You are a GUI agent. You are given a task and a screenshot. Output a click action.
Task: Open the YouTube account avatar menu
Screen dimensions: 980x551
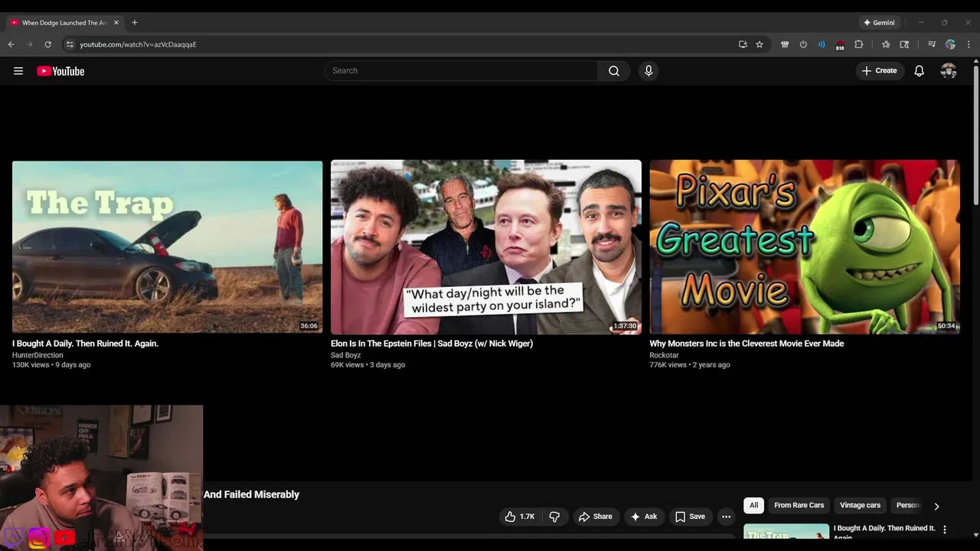(x=949, y=71)
